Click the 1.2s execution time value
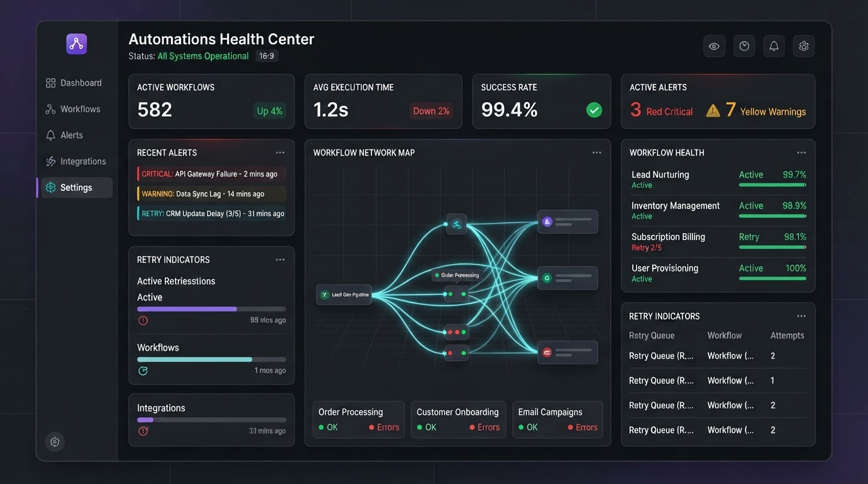 click(331, 110)
